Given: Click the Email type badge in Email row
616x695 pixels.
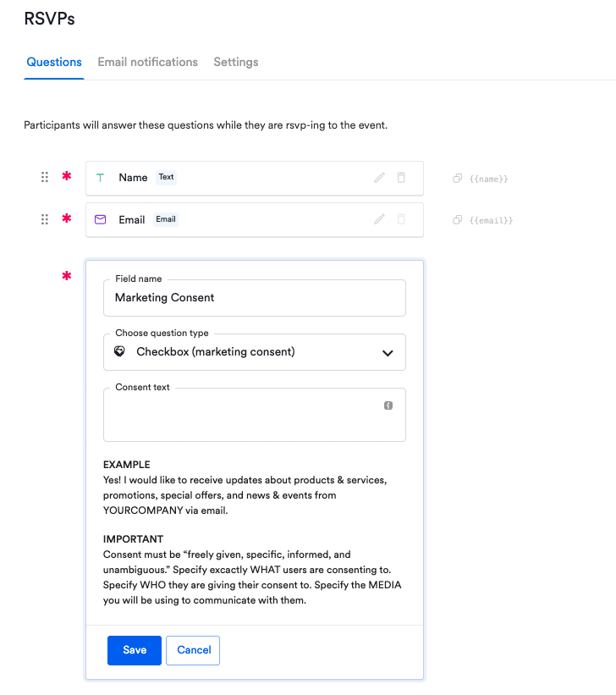Looking at the screenshot, I should tap(166, 219).
